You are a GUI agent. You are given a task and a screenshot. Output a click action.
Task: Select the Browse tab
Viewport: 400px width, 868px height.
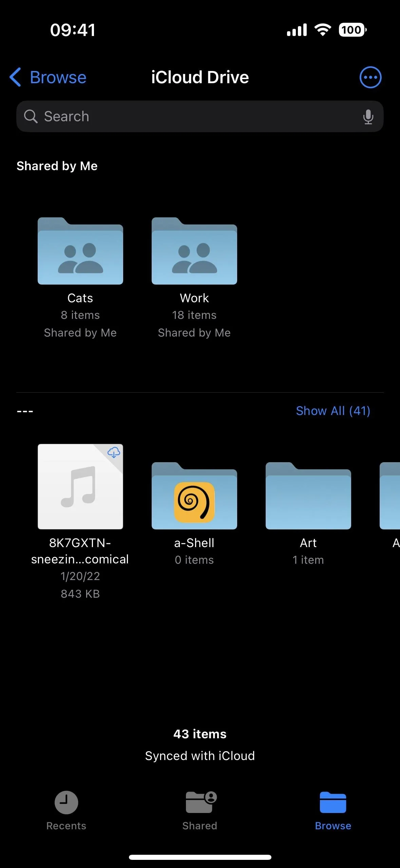pyautogui.click(x=333, y=811)
